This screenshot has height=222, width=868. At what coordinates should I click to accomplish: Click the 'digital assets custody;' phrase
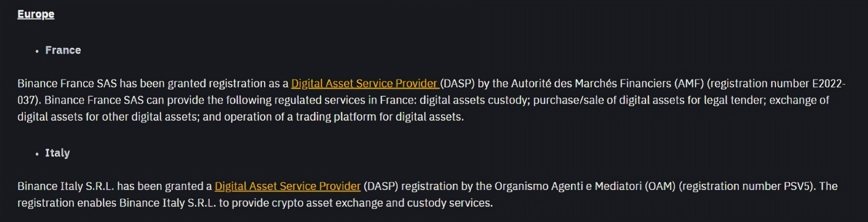coord(476,100)
